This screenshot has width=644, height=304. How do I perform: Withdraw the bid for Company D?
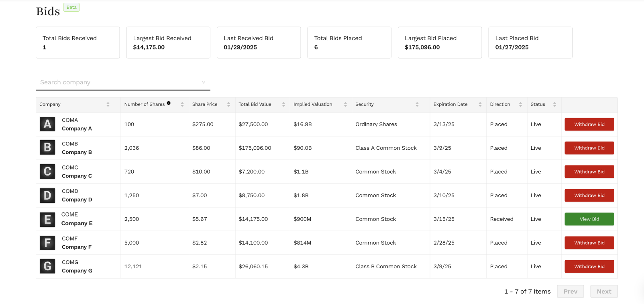click(589, 195)
